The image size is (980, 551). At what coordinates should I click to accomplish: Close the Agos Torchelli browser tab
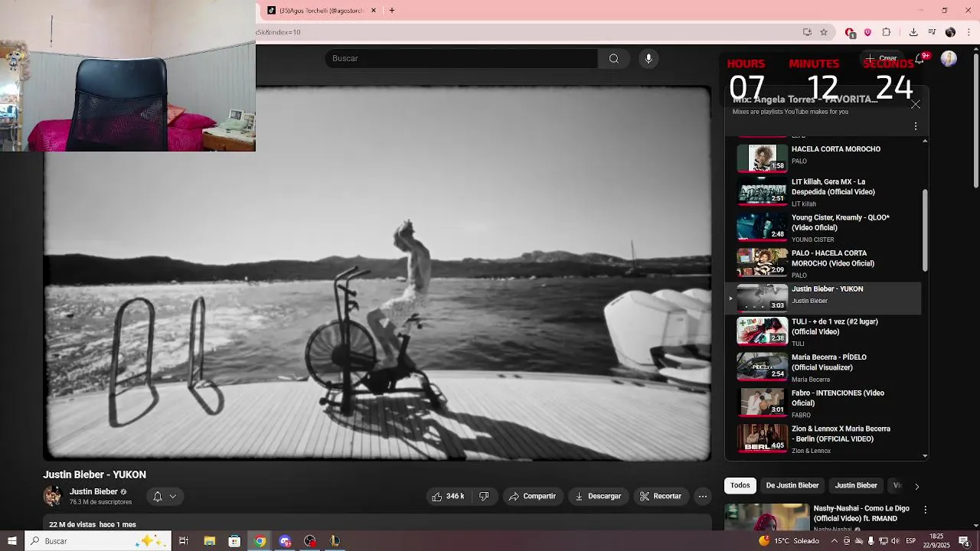374,11
